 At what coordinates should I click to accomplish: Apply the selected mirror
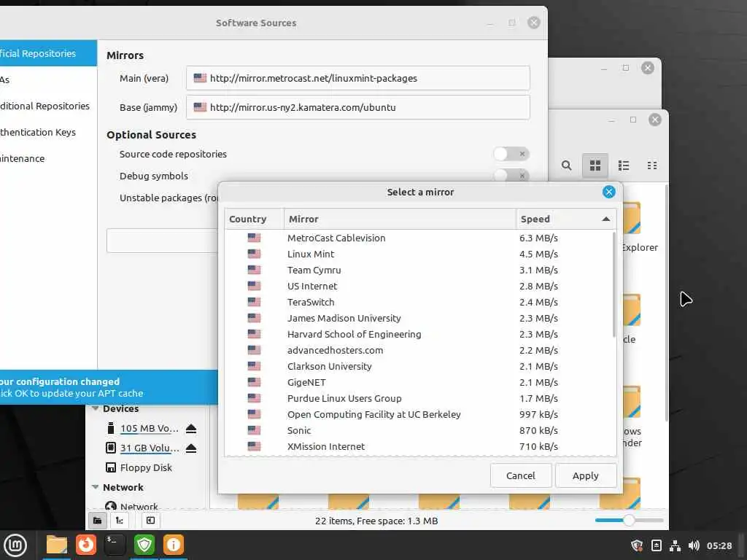[586, 475]
